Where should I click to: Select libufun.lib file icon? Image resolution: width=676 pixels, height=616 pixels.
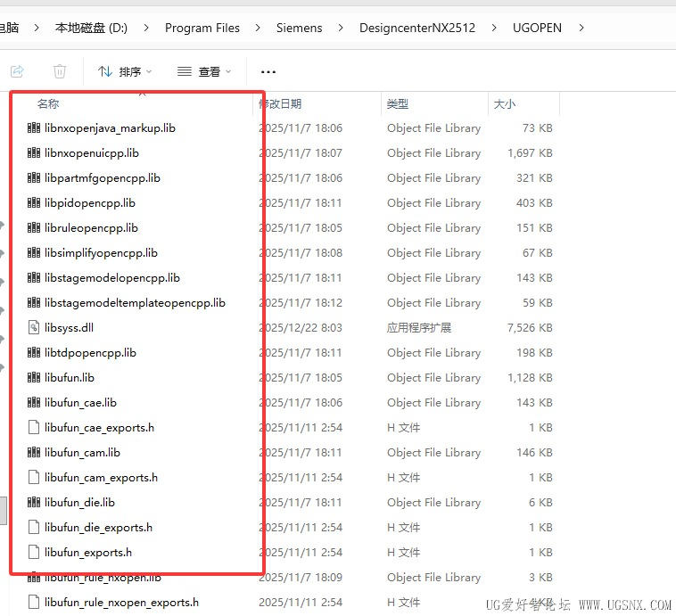pos(34,378)
